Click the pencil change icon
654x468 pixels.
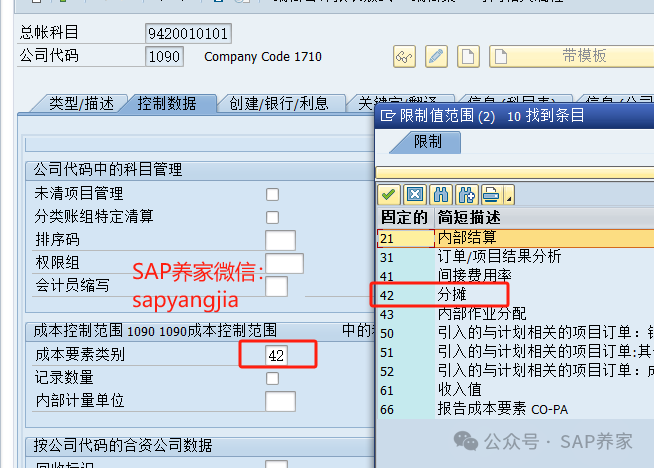point(436,57)
